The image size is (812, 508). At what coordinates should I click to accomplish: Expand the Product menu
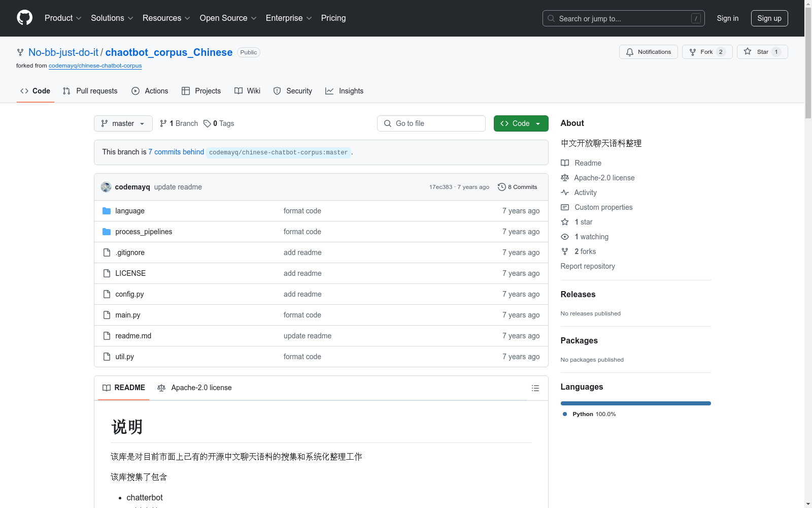click(x=63, y=18)
